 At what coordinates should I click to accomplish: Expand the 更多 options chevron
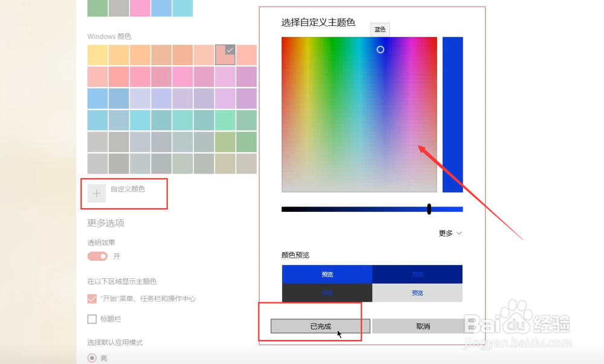(459, 233)
